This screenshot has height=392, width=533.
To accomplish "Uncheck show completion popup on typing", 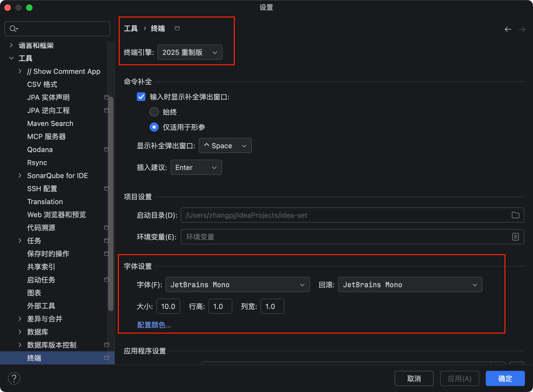I will point(141,97).
